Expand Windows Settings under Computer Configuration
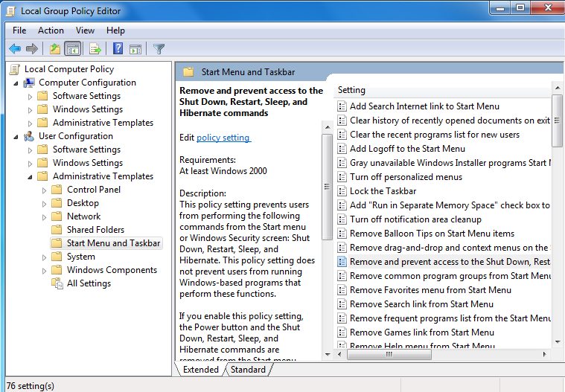This screenshot has width=565, height=392. (31, 110)
